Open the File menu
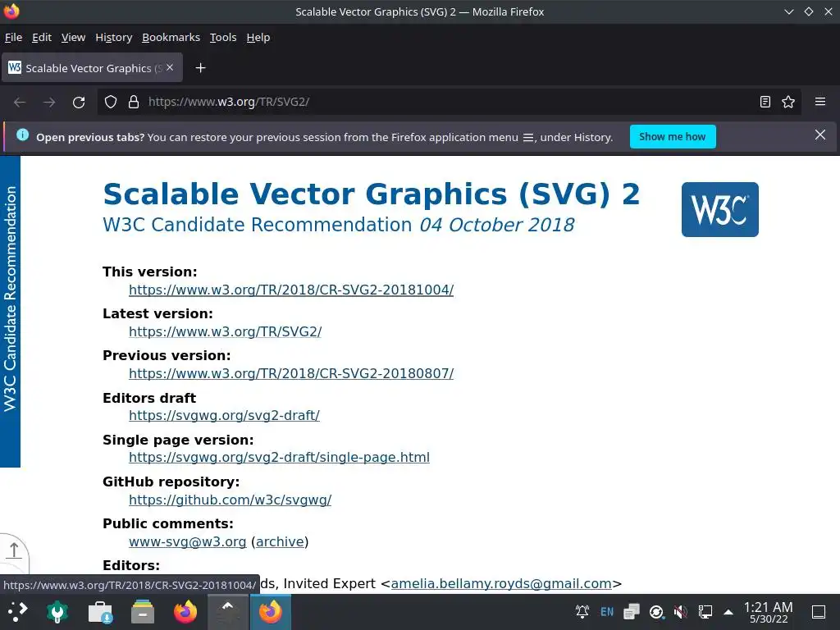The width and height of the screenshot is (840, 630). pos(13,38)
